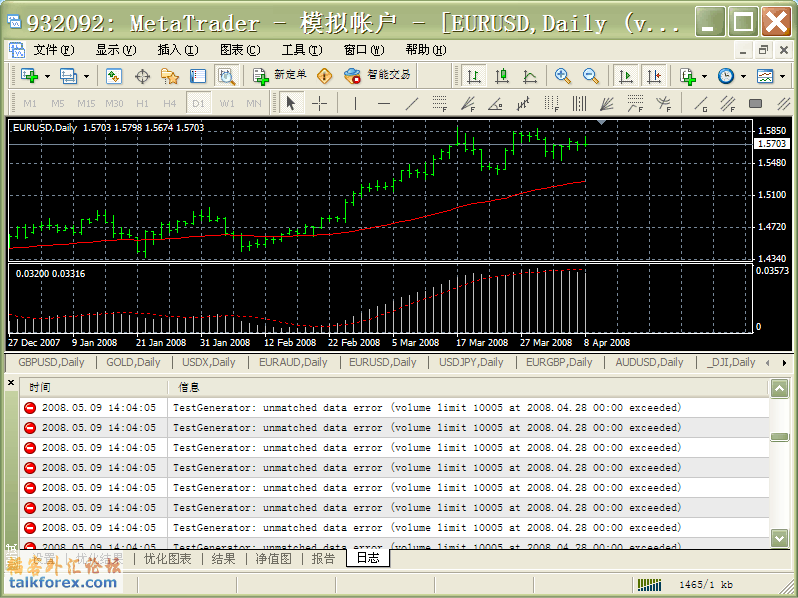Open the Navigator folder-star icon
This screenshot has height=598, width=798.
coord(169,76)
